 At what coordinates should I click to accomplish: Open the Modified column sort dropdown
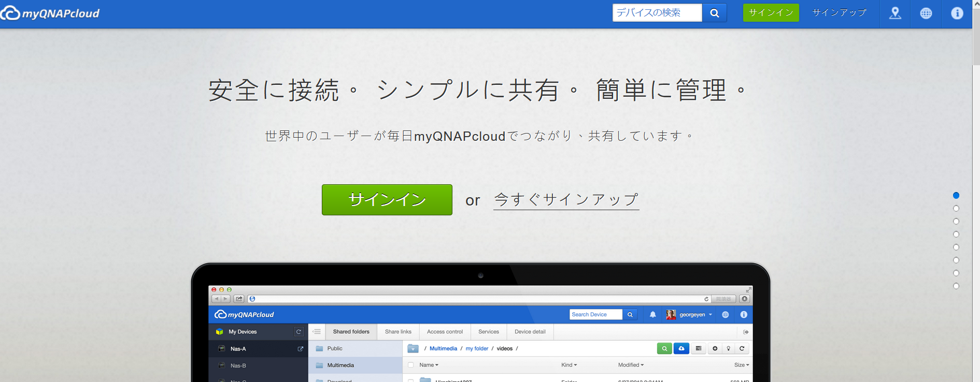point(631,365)
